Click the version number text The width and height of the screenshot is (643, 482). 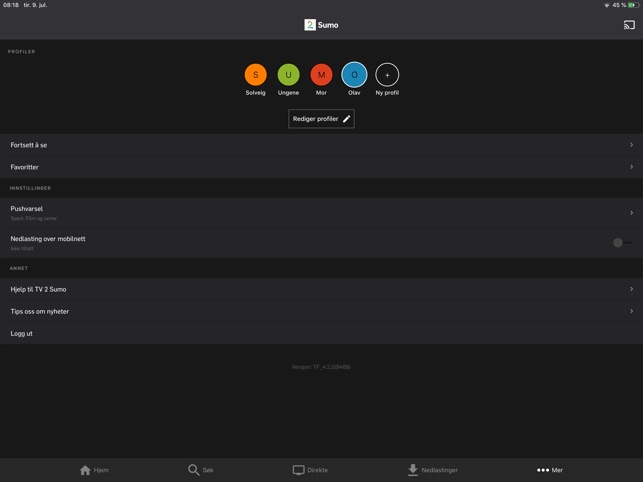[x=321, y=367]
